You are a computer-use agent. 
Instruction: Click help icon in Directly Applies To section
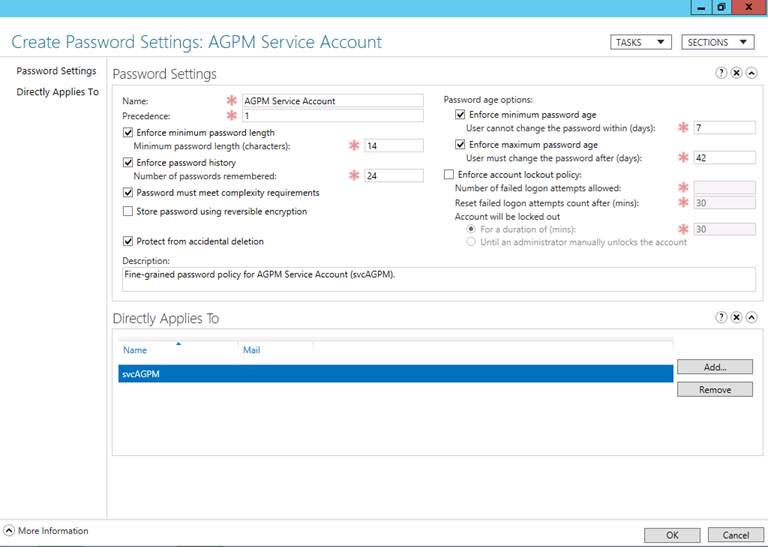pyautogui.click(x=721, y=317)
